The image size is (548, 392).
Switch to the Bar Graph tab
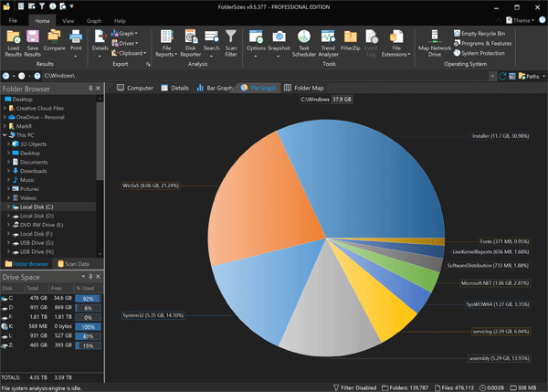click(215, 88)
